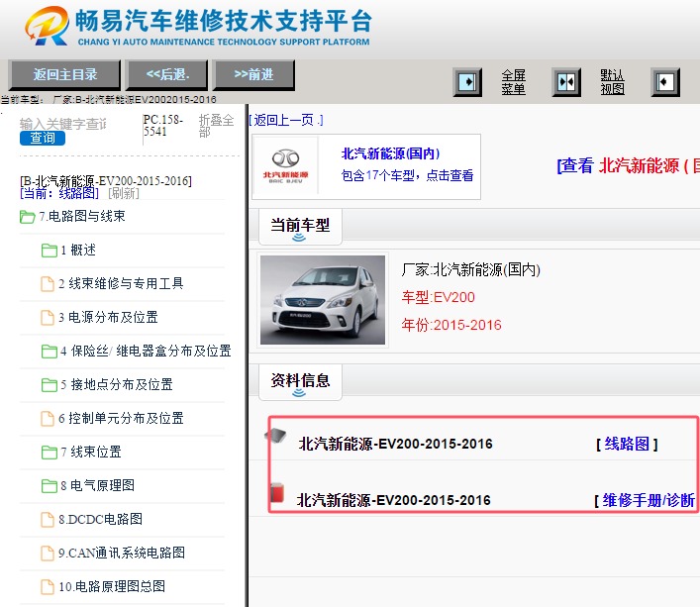This screenshot has height=607, width=700.
Task: Click the page icon beside 2 线束维修与专用工具
Action: click(x=48, y=284)
